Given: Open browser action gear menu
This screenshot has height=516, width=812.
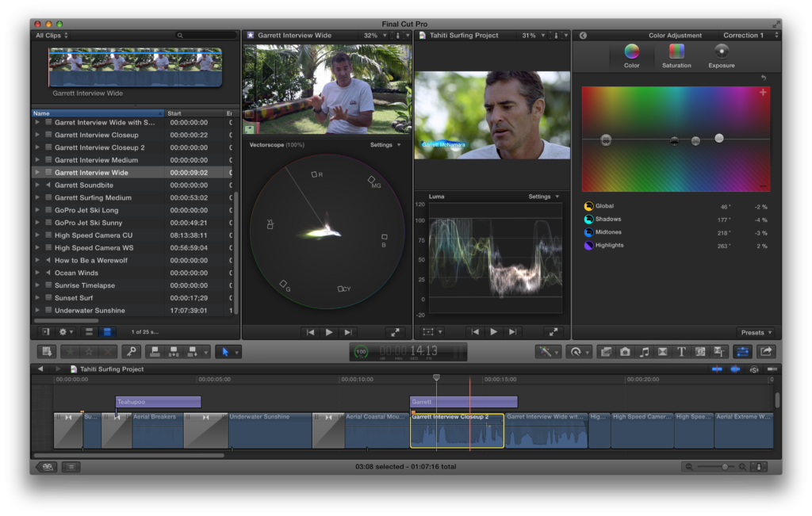Looking at the screenshot, I should click(x=66, y=332).
